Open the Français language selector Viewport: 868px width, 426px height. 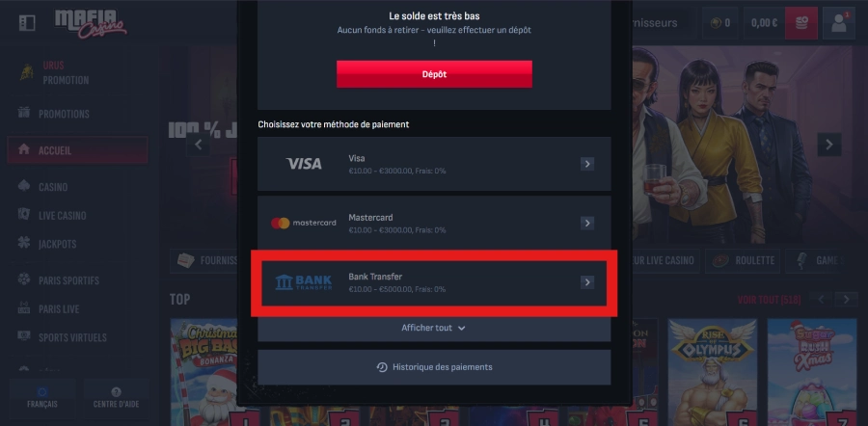point(42,397)
